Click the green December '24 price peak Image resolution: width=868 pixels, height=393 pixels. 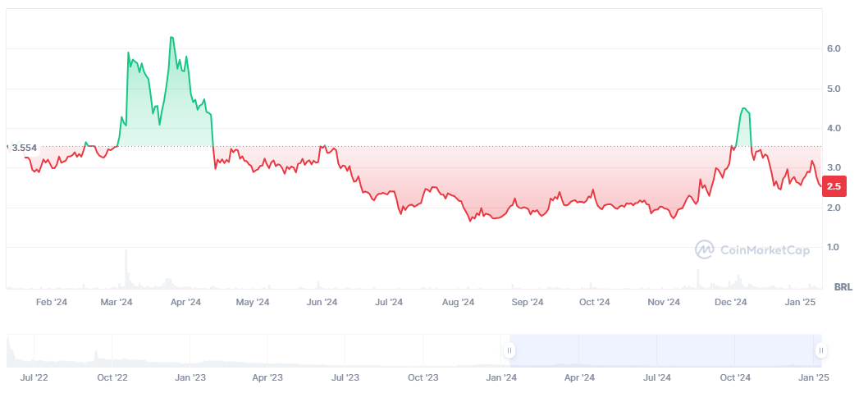(744, 108)
